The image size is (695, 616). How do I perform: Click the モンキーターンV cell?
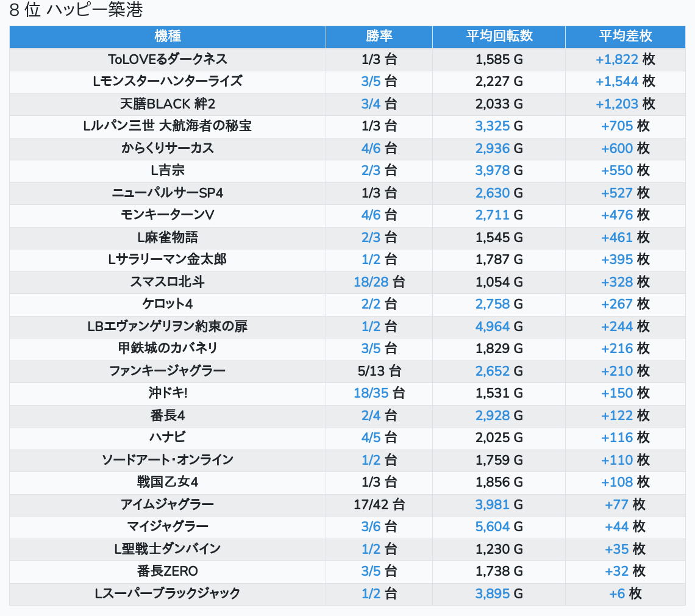click(x=168, y=215)
